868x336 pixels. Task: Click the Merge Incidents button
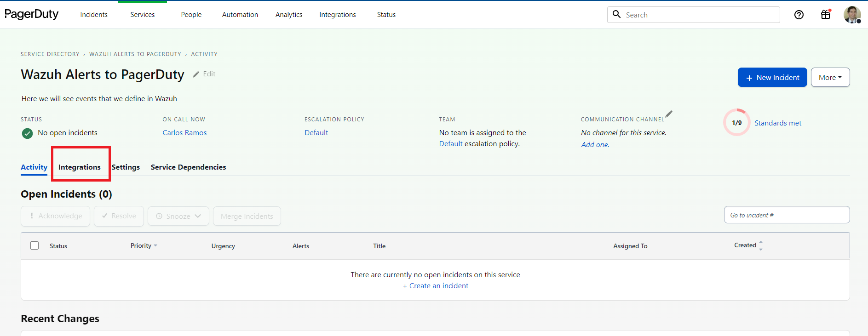pos(247,216)
